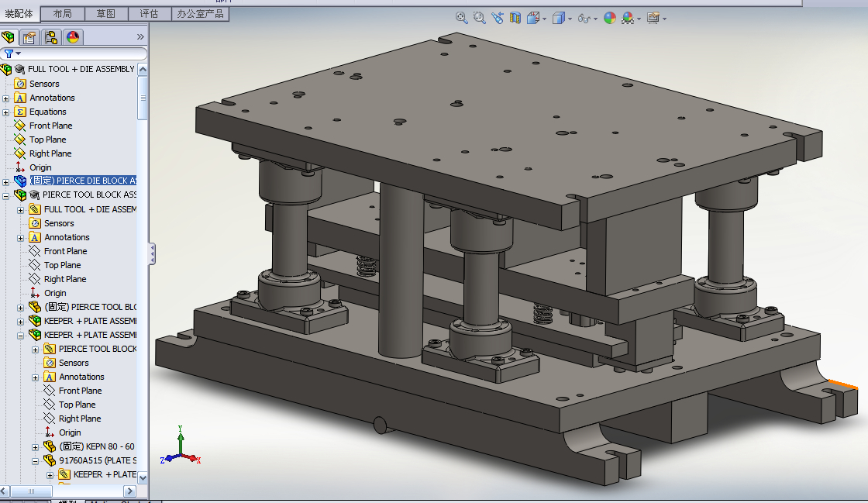Click the PIERCE TOOL BLOCK mates folder icon

coord(50,349)
